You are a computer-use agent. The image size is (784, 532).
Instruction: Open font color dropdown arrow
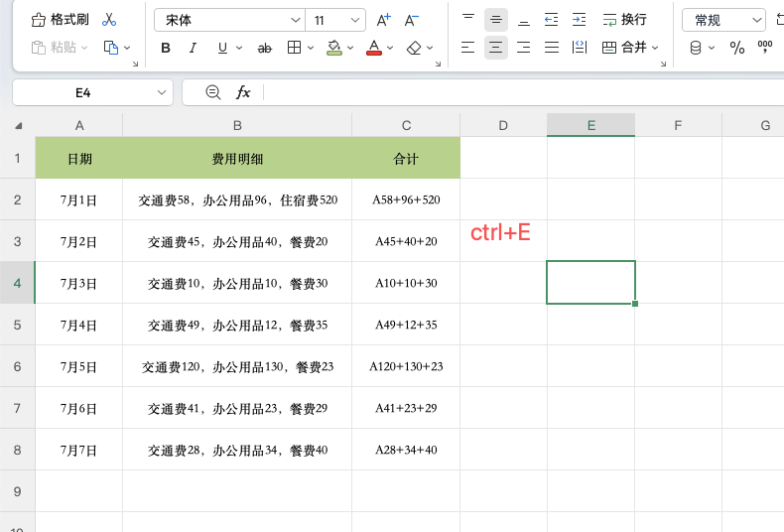pyautogui.click(x=390, y=48)
